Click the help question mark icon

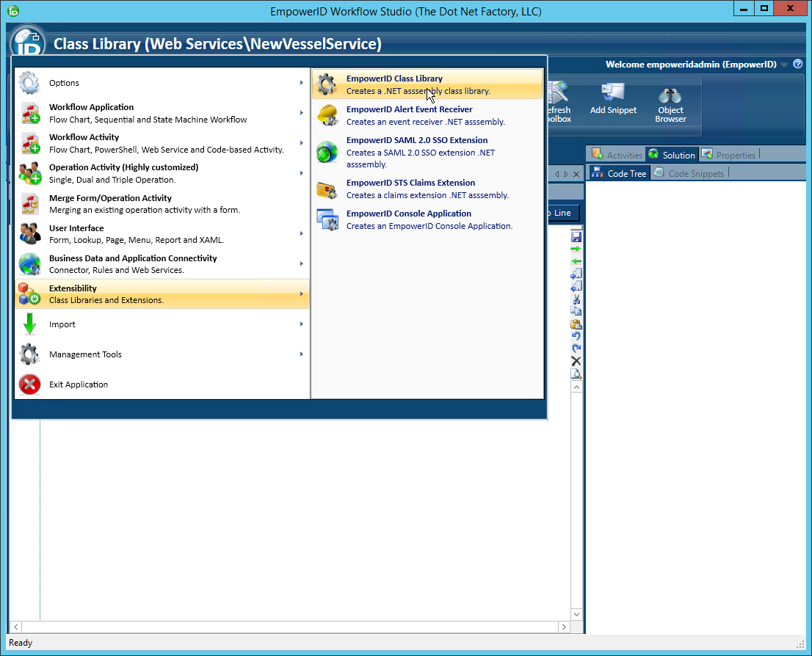tap(798, 64)
